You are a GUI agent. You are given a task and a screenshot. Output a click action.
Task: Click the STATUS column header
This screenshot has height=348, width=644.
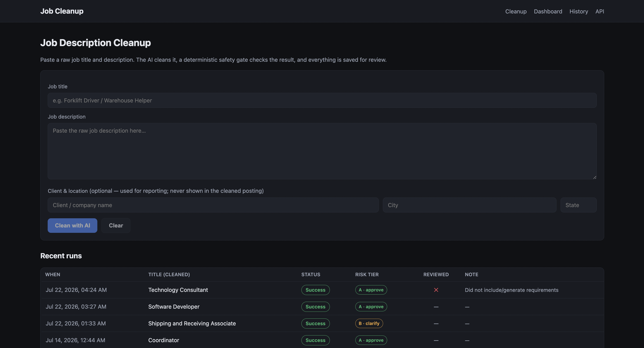click(311, 275)
